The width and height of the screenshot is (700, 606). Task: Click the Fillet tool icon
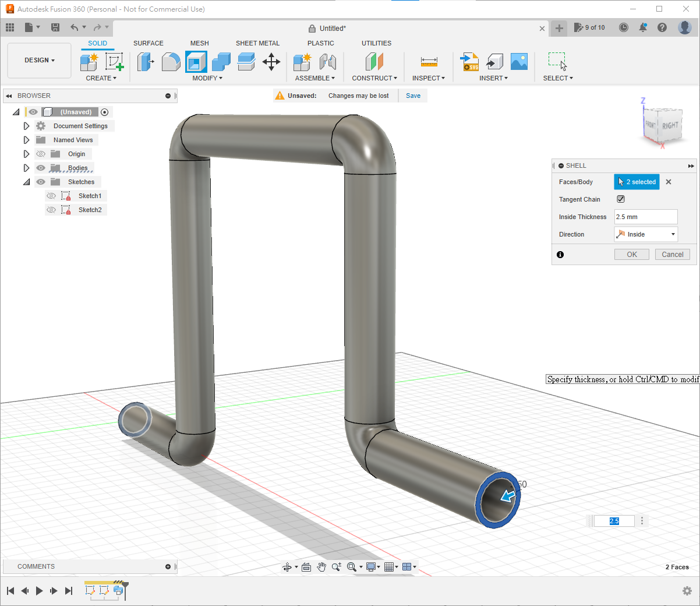[x=171, y=61]
